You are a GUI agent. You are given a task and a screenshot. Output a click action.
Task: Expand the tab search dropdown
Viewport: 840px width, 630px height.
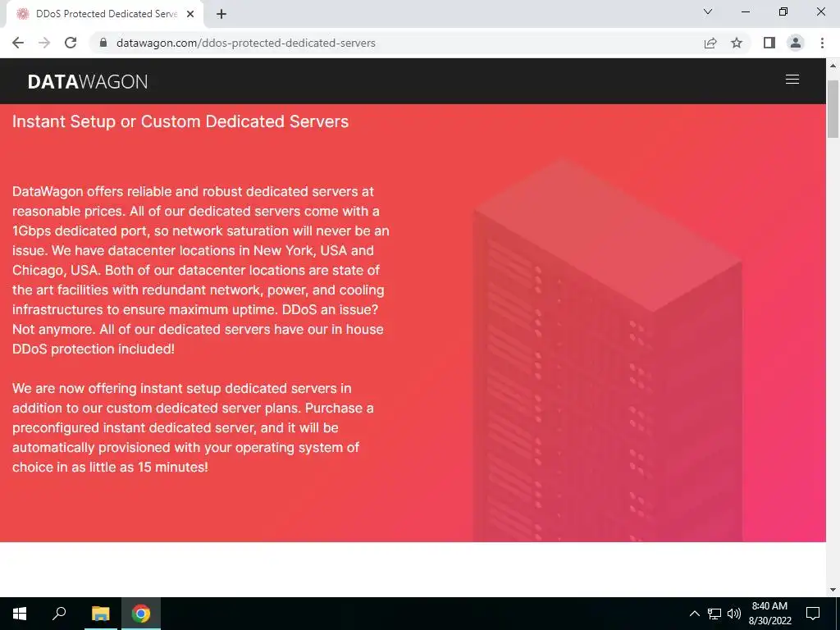[708, 11]
